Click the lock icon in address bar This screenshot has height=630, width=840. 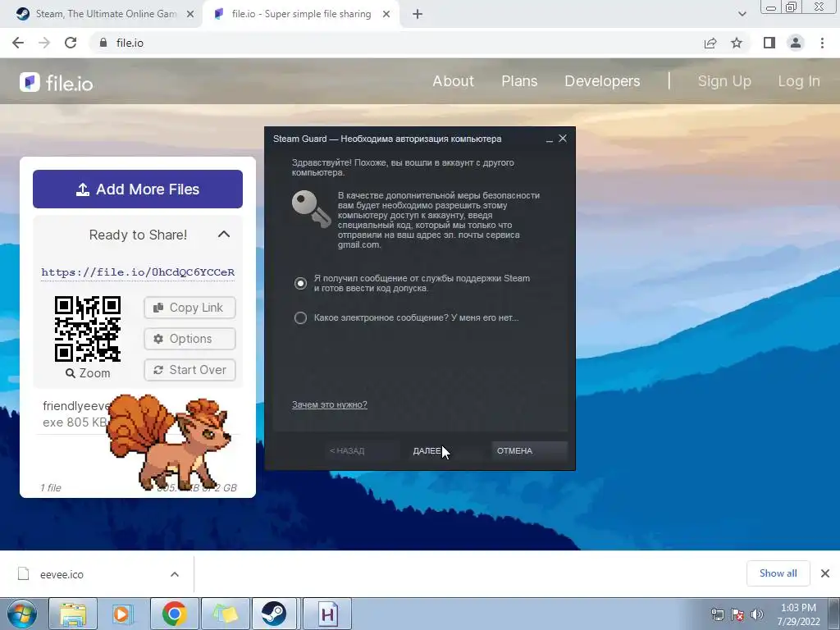(x=103, y=43)
